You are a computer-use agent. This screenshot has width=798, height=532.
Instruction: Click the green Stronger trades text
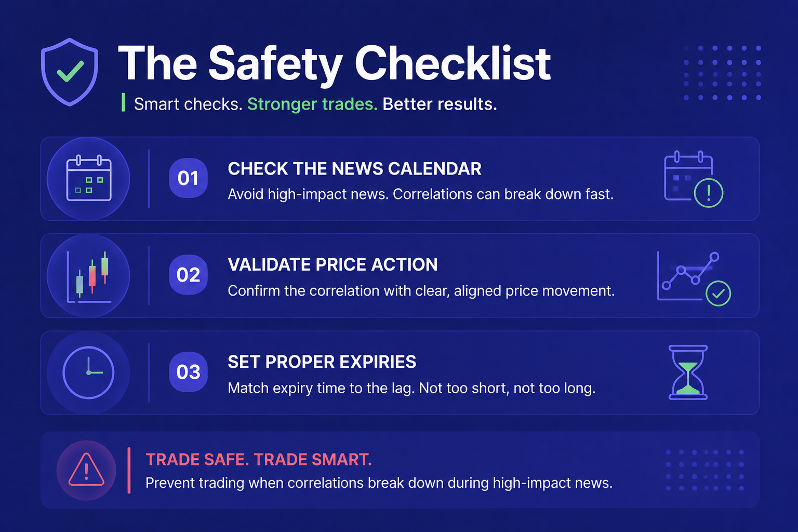tap(312, 104)
